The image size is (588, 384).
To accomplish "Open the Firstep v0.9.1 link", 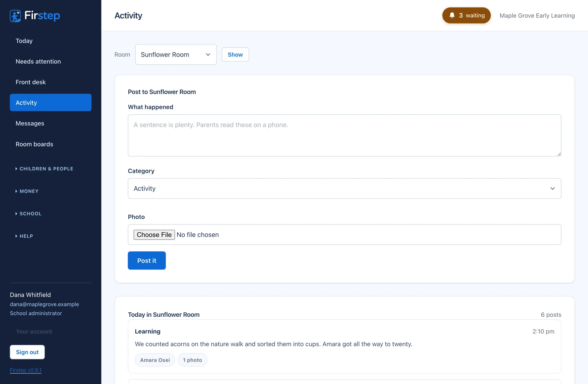I will pyautogui.click(x=25, y=370).
